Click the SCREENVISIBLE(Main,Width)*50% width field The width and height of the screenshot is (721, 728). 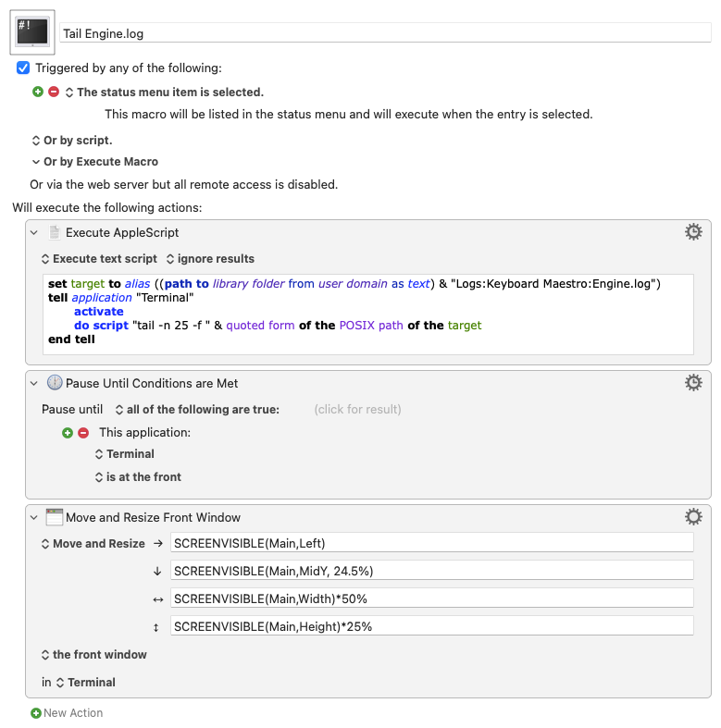(x=432, y=598)
